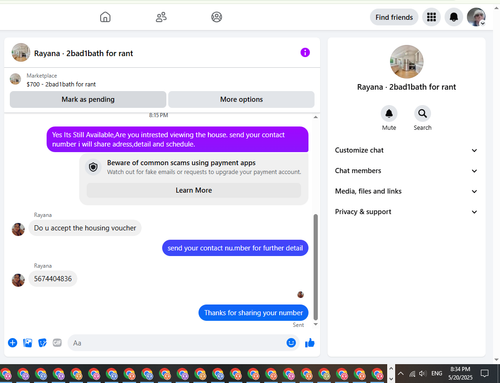The image size is (500, 383).
Task: Click the More options button
Action: pos(241,99)
